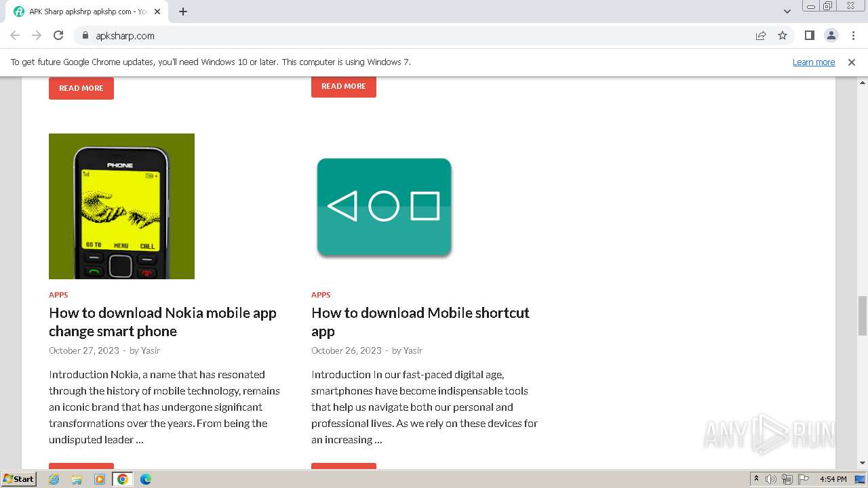Open Windows Media Player from taskbar

pos(100,479)
